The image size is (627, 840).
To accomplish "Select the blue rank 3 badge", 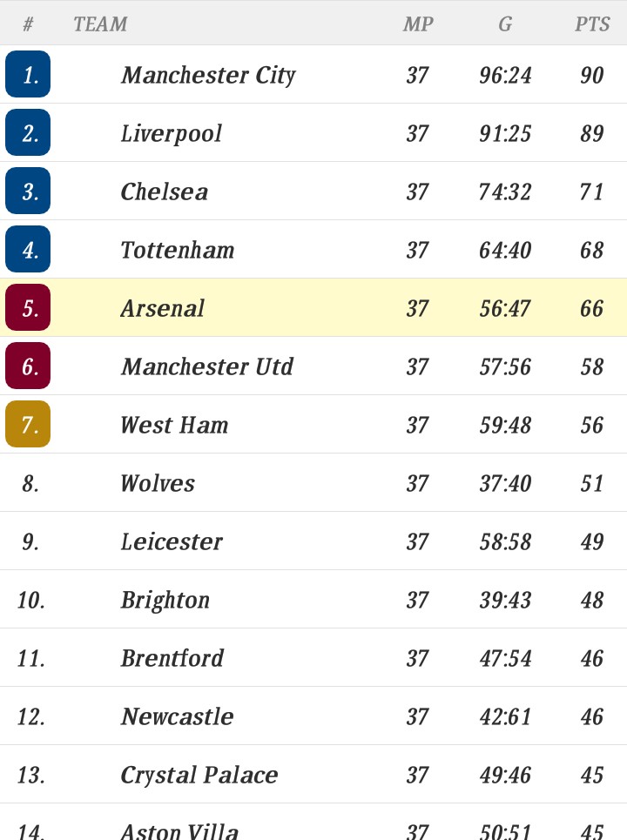I will pyautogui.click(x=28, y=192).
